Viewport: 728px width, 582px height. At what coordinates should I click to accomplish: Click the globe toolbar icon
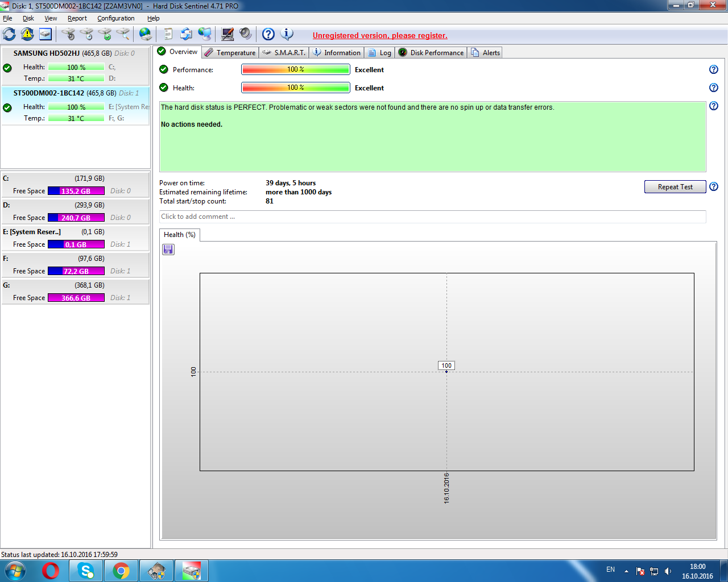[146, 34]
